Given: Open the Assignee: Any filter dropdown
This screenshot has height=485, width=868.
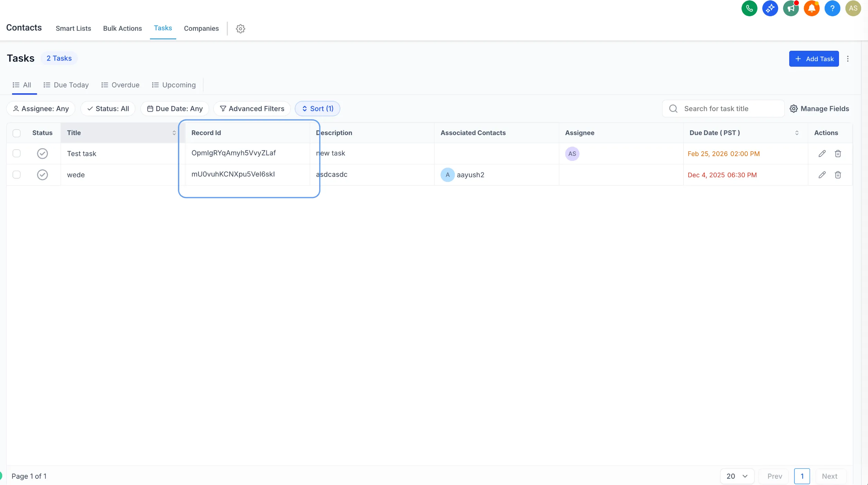Looking at the screenshot, I should click(x=41, y=109).
